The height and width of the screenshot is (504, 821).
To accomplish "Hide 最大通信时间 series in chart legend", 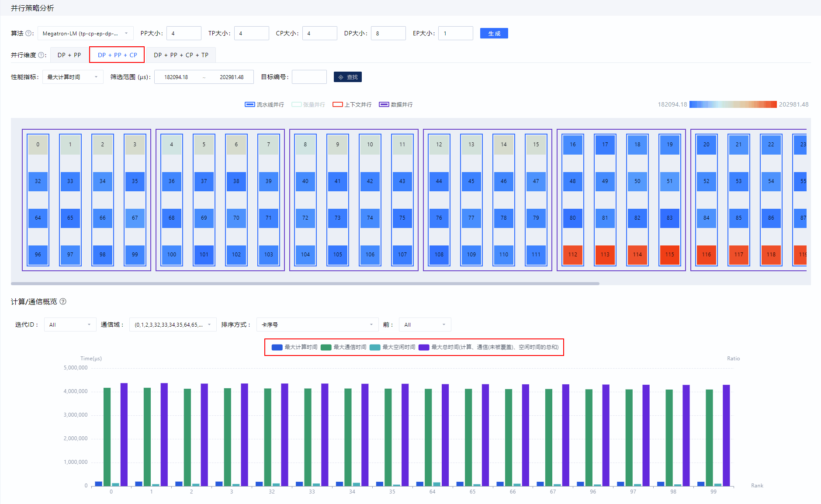I will [x=343, y=347].
